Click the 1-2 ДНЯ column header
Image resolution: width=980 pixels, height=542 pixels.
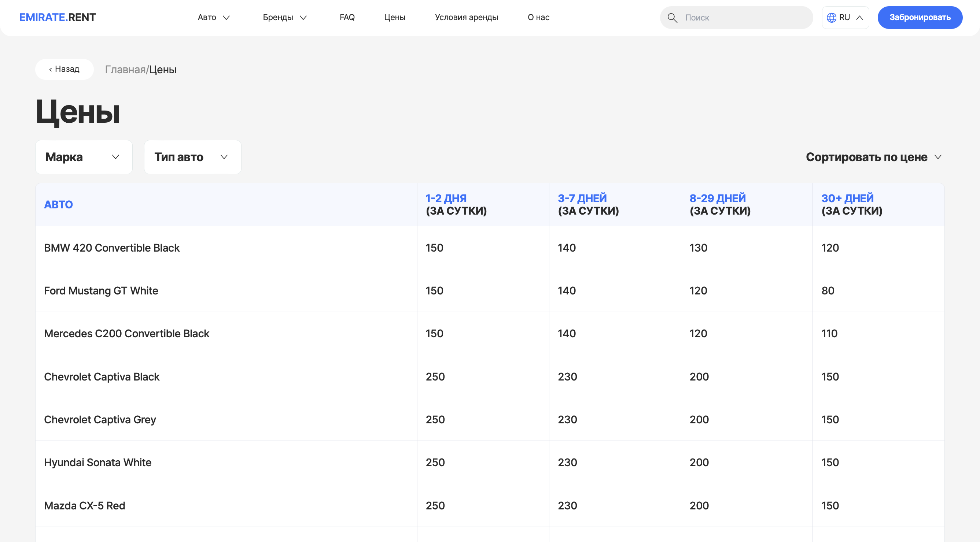click(x=456, y=204)
